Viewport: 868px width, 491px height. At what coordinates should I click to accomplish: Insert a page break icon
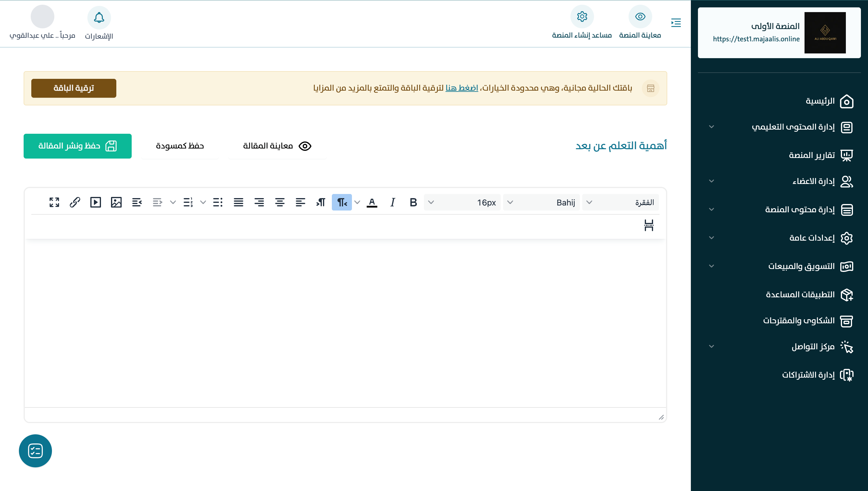(x=648, y=225)
